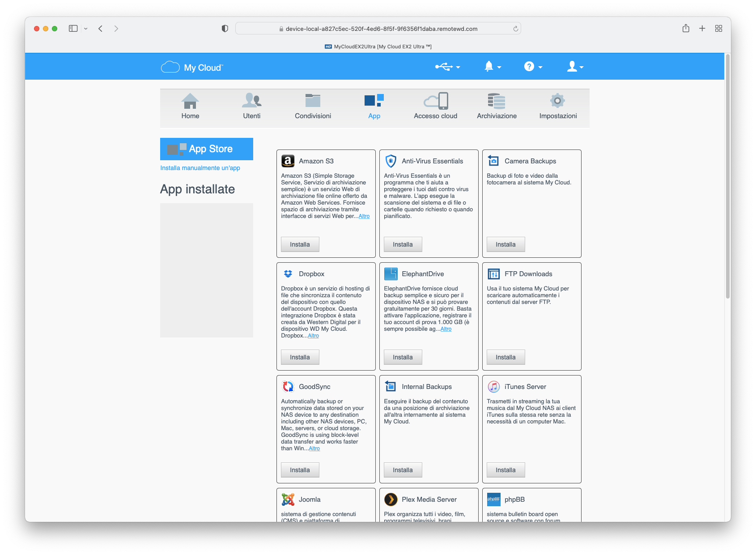Click the Plex Media Server icon

tap(391, 499)
